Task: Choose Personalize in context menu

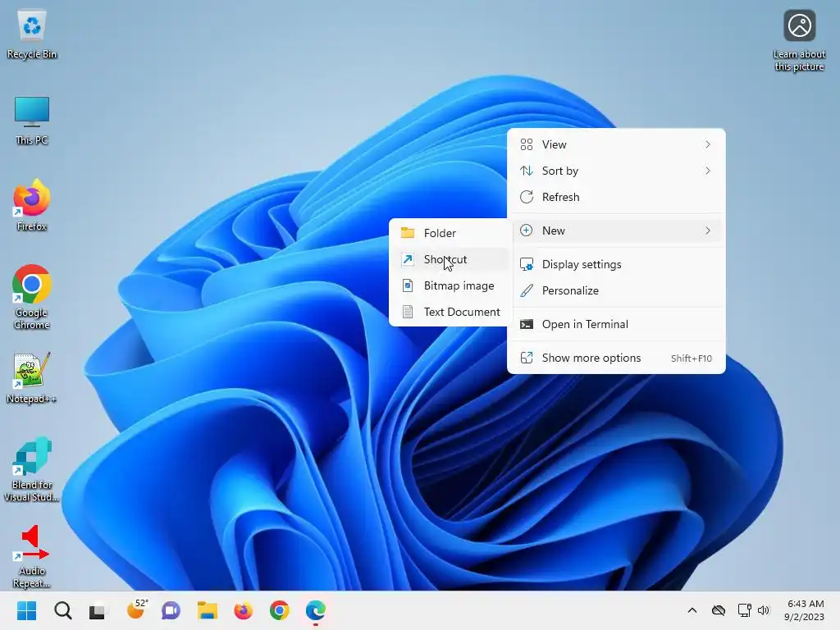Action: (616, 291)
